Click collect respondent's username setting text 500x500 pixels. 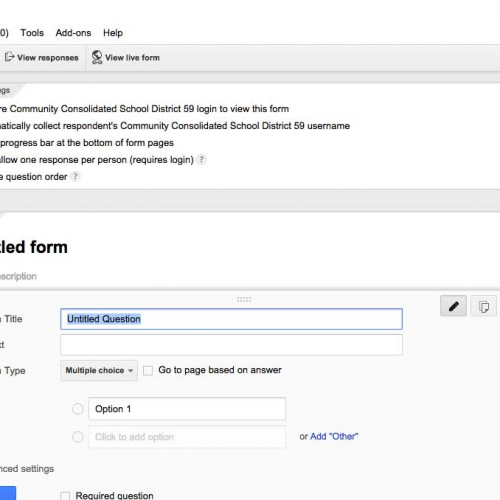[x=175, y=126]
